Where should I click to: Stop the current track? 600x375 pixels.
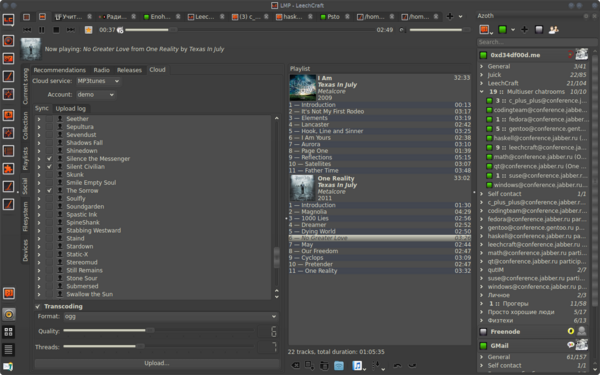56,30
